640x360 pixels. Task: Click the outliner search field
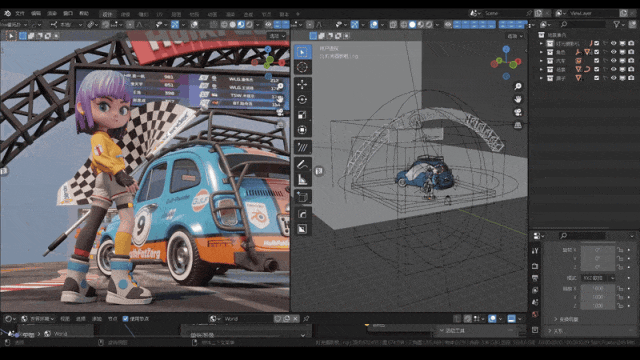582,24
